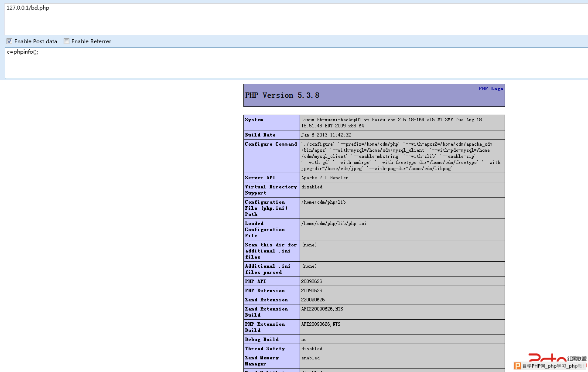
Task: Click the Server API label
Action: pyautogui.click(x=260, y=177)
